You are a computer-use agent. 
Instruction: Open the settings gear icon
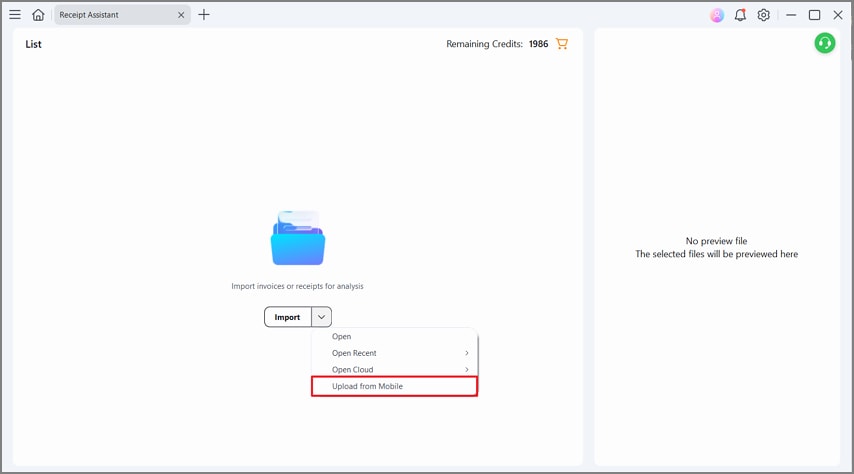click(x=764, y=15)
